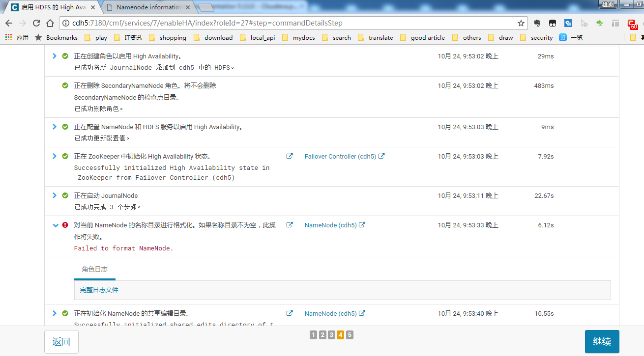This screenshot has height=356, width=644.
Task: Click the browser back arrow
Action: [9, 23]
